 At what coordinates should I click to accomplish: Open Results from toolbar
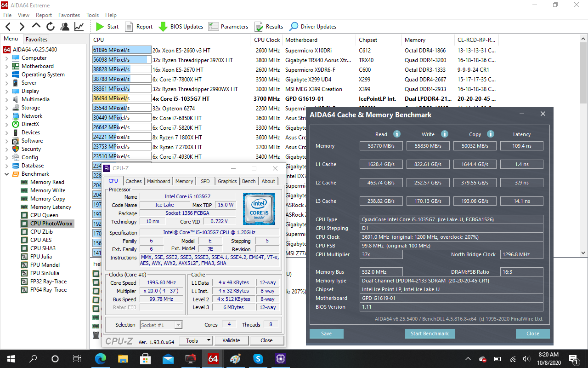[x=269, y=27]
